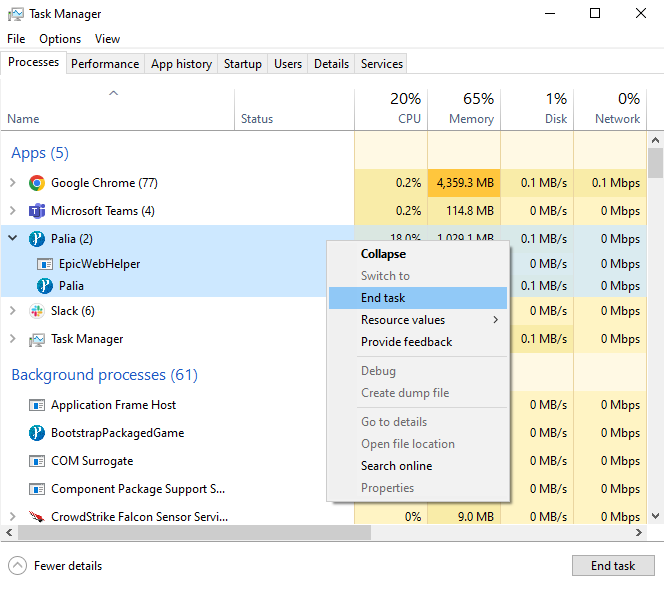
Task: Click the 9.0 MB memory cell
Action: [464, 517]
